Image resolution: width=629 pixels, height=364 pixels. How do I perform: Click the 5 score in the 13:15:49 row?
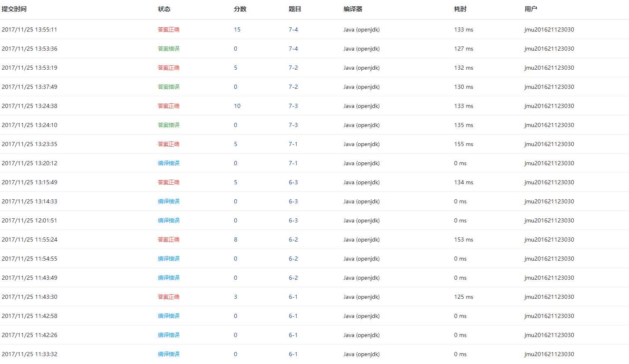[x=236, y=182]
